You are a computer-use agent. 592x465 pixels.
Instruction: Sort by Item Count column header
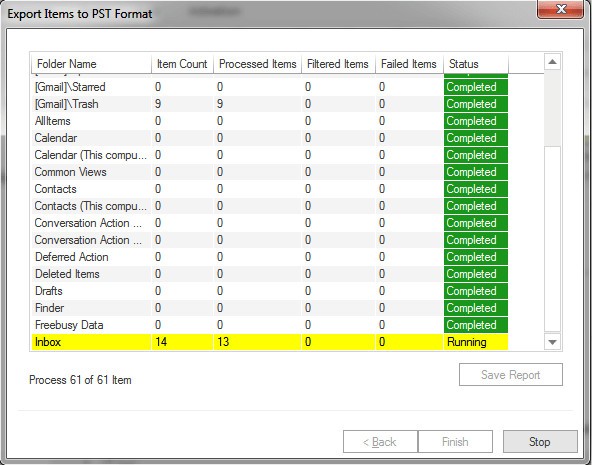coord(182,64)
